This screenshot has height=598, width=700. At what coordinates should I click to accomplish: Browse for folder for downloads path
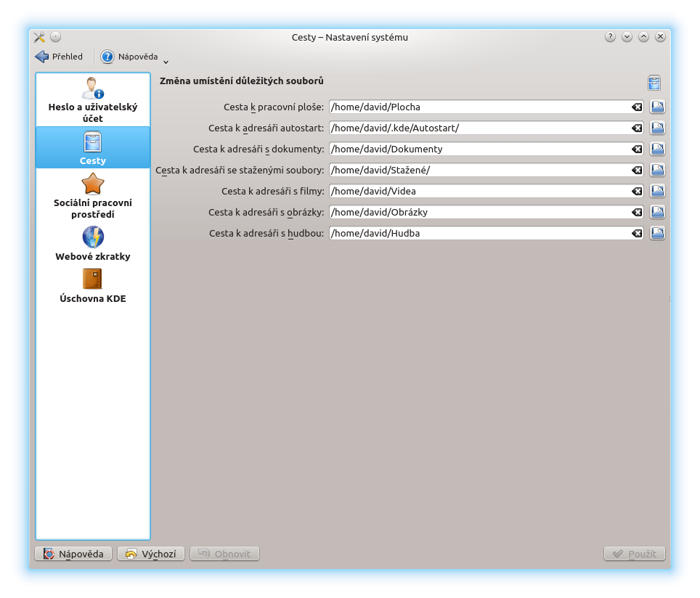point(657,170)
